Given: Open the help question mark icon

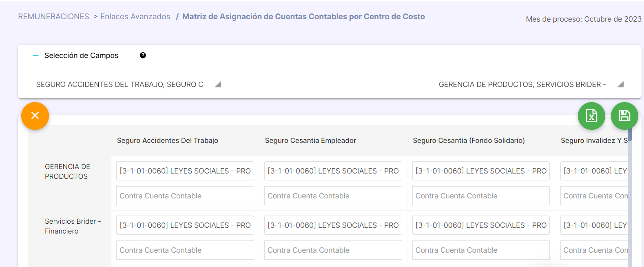Looking at the screenshot, I should point(143,56).
